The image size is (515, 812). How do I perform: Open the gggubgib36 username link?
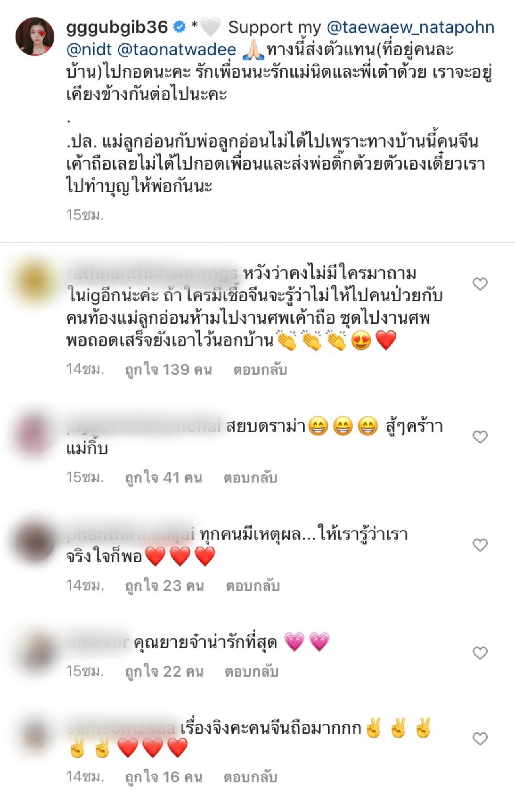click(117, 27)
